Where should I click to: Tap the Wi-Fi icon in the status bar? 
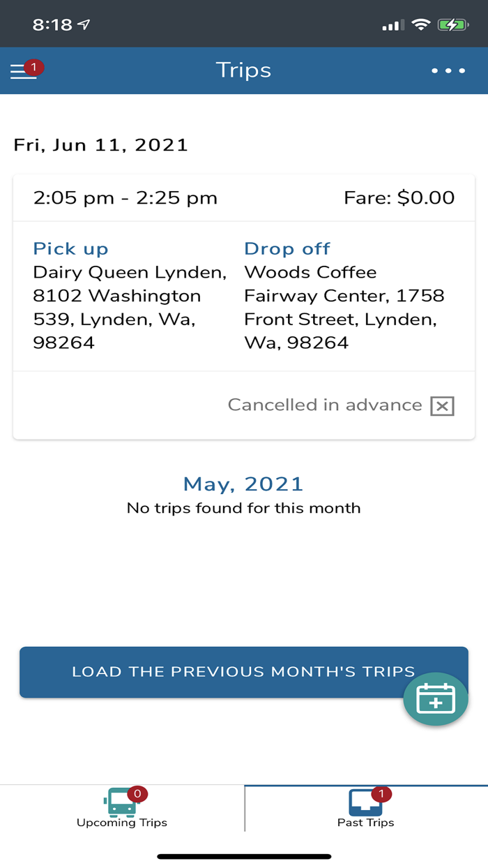click(422, 23)
